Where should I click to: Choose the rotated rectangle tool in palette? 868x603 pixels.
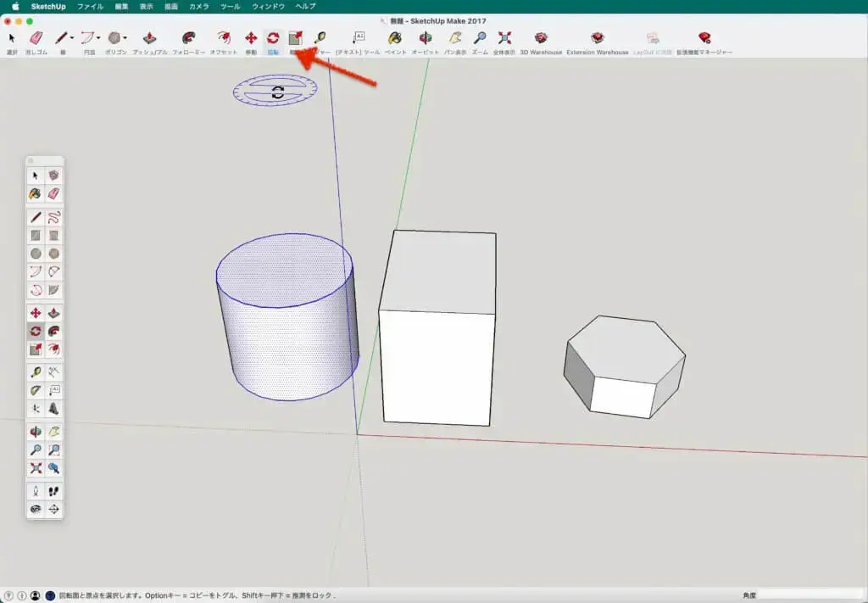coord(53,236)
